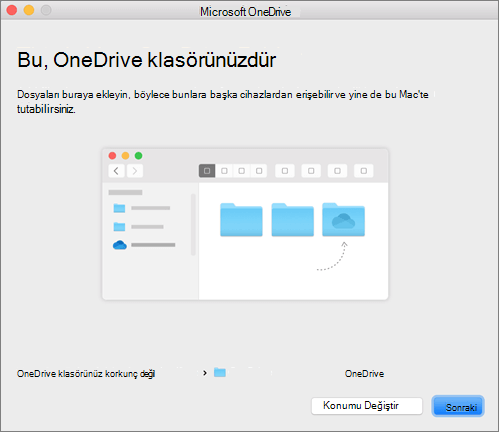Click the text "OneDrive klasörünüz korkunç değil"
The width and height of the screenshot is (499, 432).
(x=86, y=374)
